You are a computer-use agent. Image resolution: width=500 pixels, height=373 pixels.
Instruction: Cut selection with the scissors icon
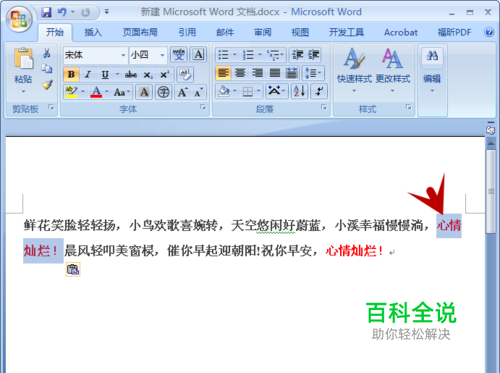coord(47,53)
